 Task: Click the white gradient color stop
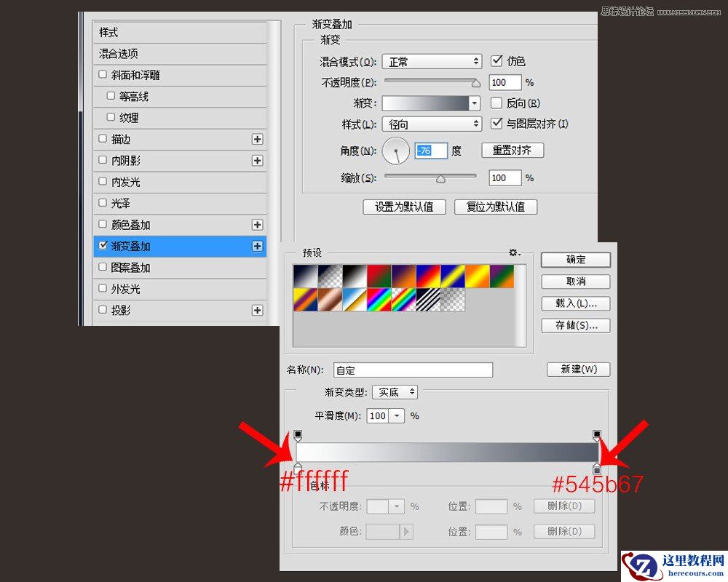[299, 469]
